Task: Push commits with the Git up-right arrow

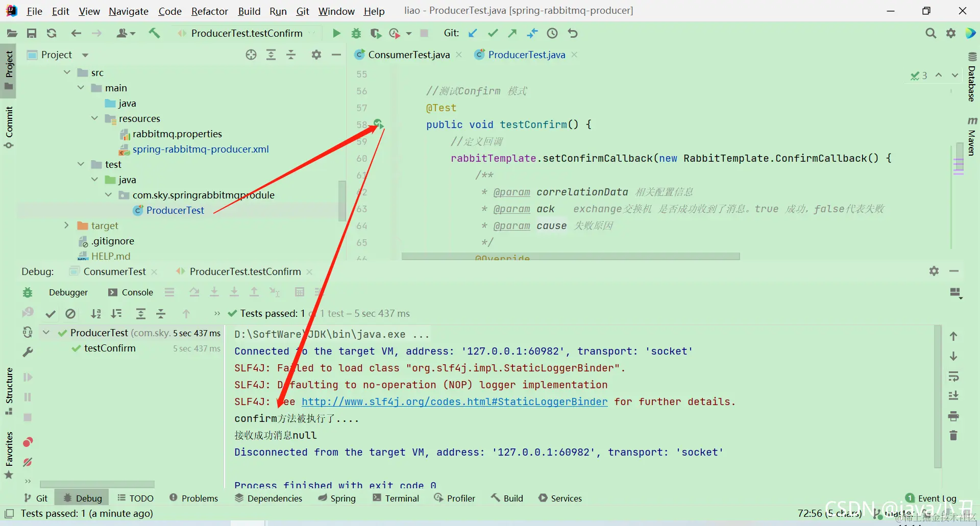Action: coord(512,33)
